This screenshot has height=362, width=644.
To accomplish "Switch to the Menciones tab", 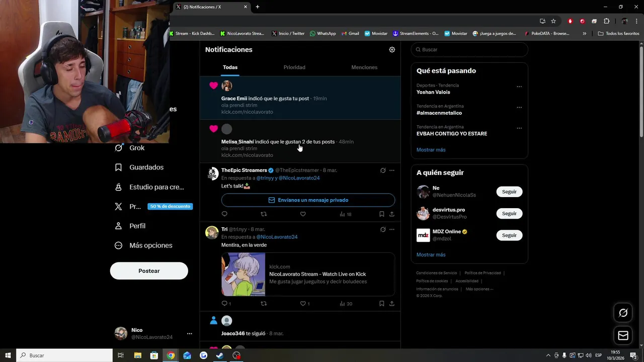I will click(x=364, y=67).
